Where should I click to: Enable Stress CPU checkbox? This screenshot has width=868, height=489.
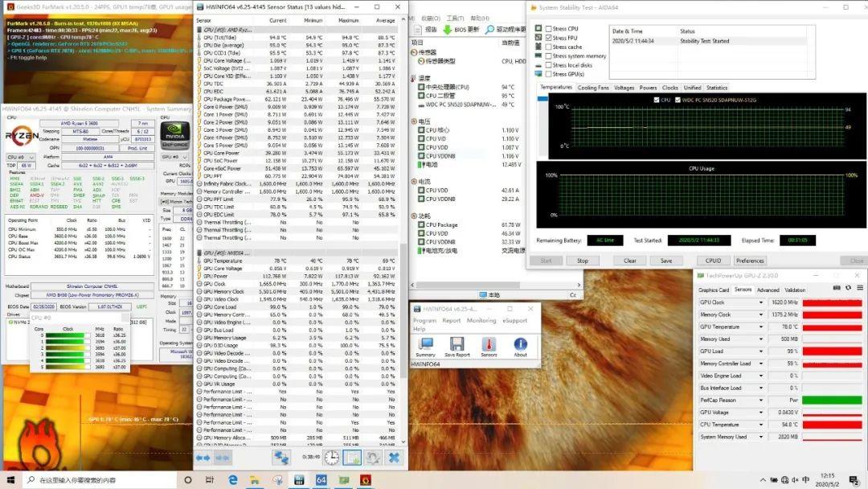coord(549,29)
